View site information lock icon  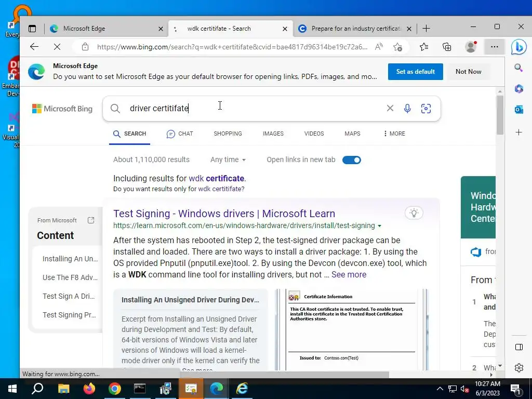85,47
